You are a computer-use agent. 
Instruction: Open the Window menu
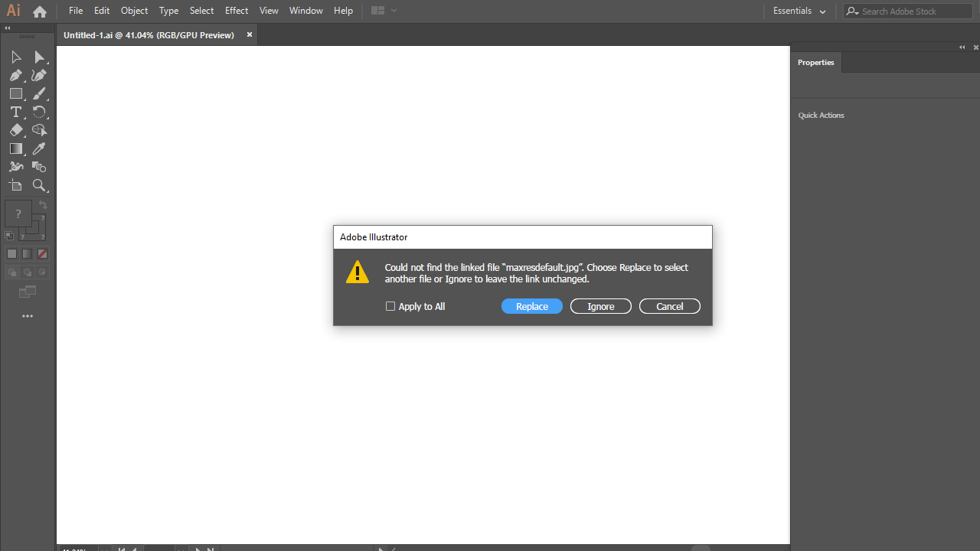(306, 11)
